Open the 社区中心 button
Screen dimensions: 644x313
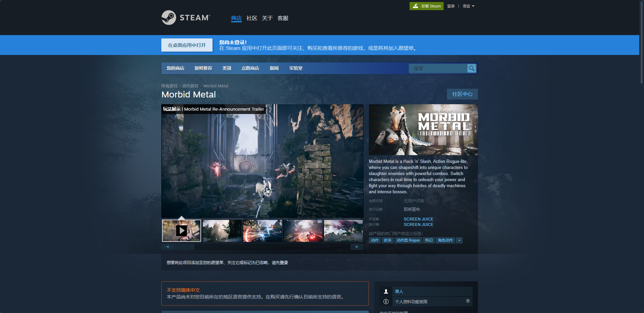(x=462, y=94)
